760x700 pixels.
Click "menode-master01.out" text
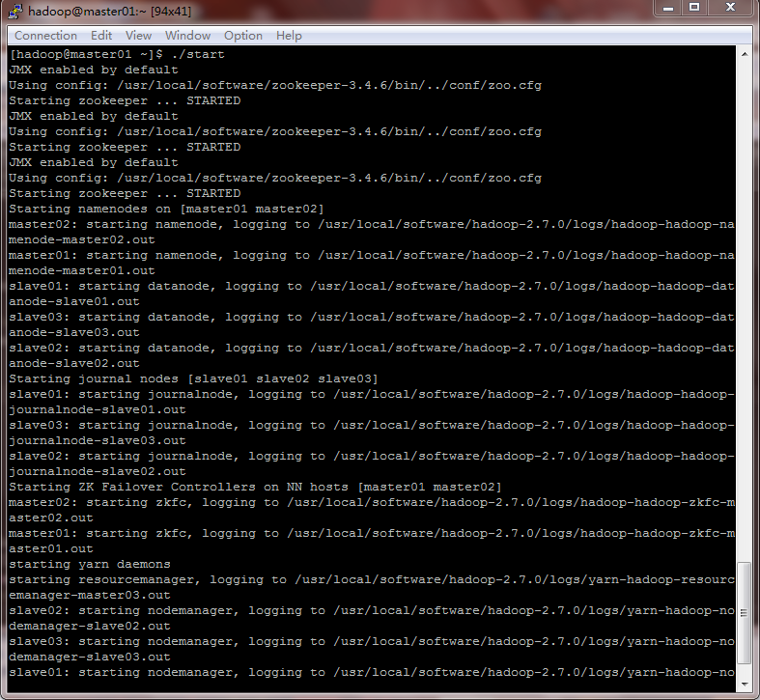82,270
